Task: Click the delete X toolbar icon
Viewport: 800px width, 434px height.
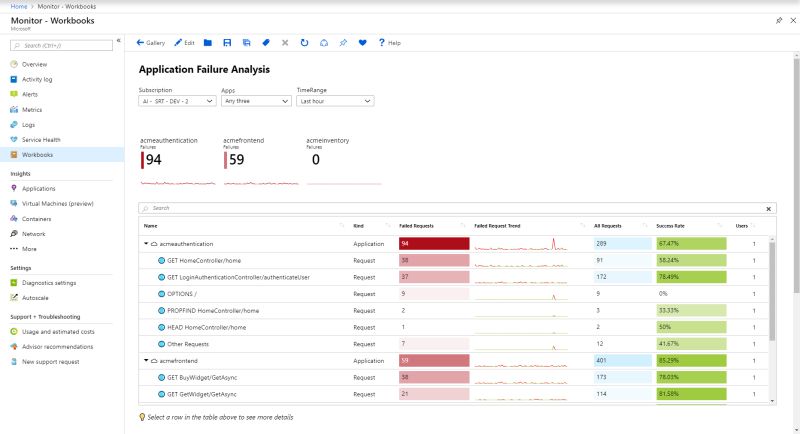Action: coord(285,43)
